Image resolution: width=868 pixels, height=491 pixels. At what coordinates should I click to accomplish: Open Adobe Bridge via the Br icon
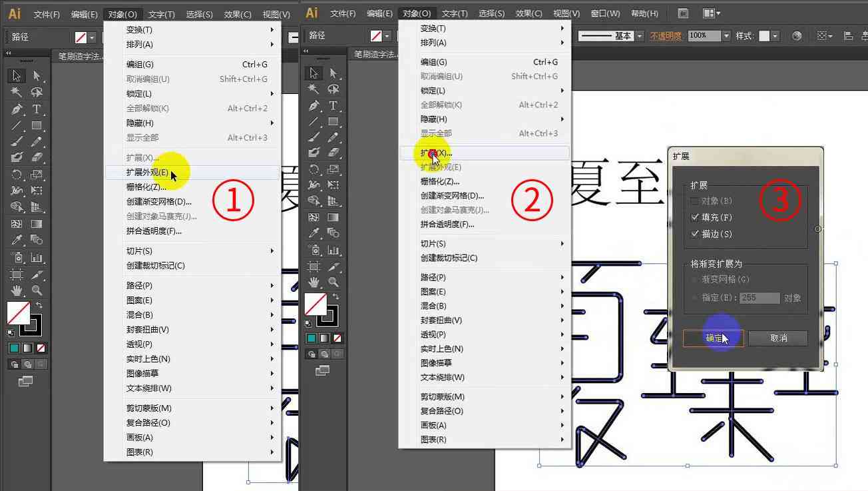(683, 13)
